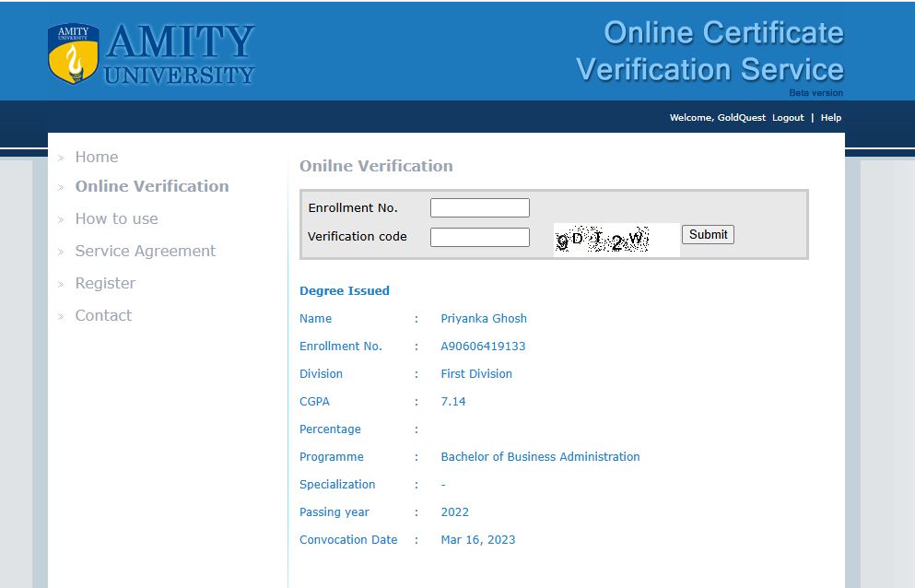Click the Submit button
Viewport: 915px width, 588px height.
pyautogui.click(x=708, y=235)
